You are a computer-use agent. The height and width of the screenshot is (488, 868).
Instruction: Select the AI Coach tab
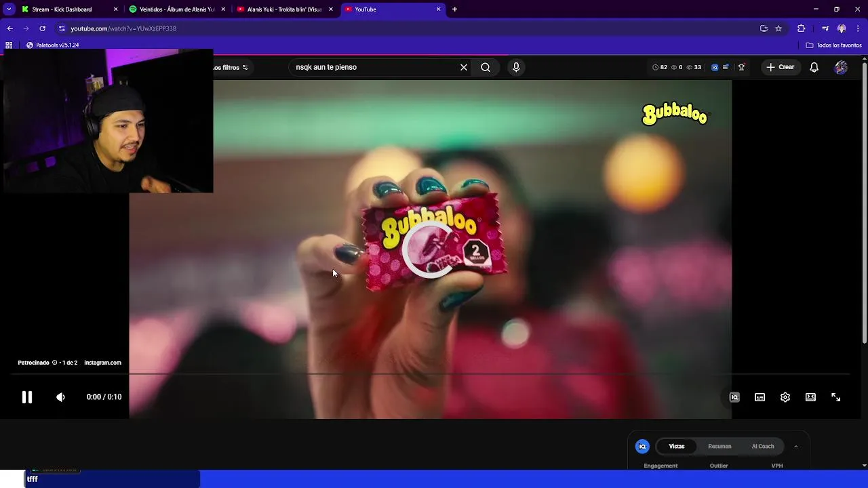coord(763,446)
